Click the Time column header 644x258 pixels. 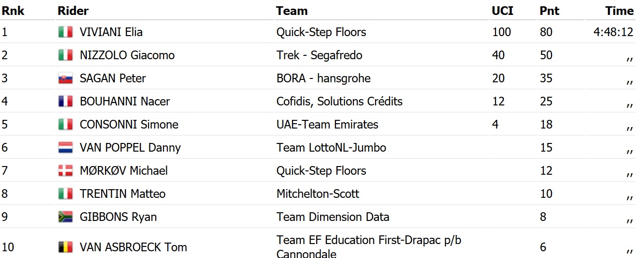[x=619, y=11]
